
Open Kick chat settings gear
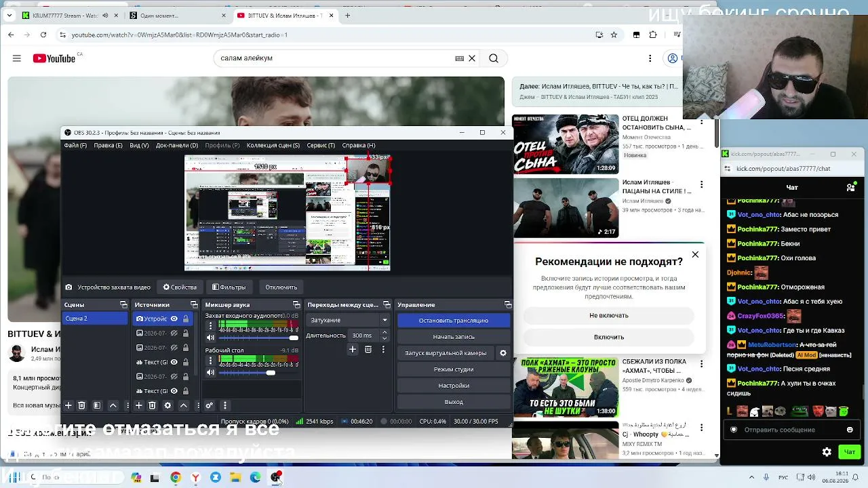coord(827,451)
